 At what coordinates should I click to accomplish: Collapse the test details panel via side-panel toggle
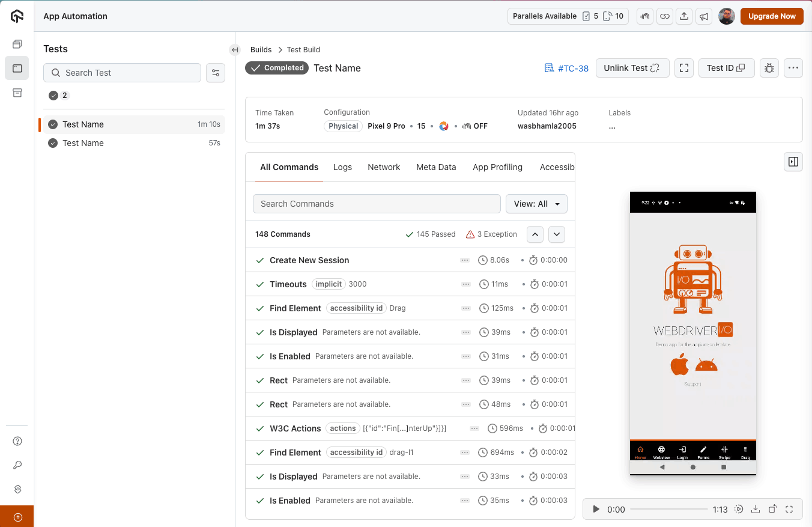(x=793, y=162)
